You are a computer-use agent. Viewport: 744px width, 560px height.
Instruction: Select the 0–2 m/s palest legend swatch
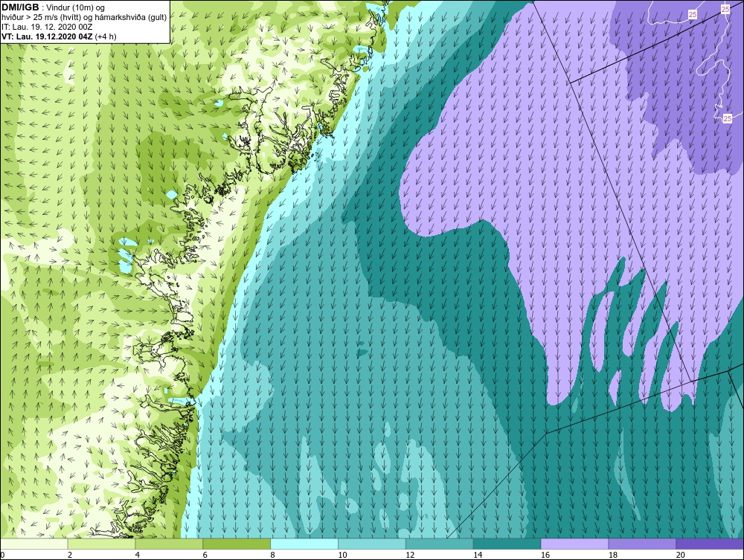point(34,544)
